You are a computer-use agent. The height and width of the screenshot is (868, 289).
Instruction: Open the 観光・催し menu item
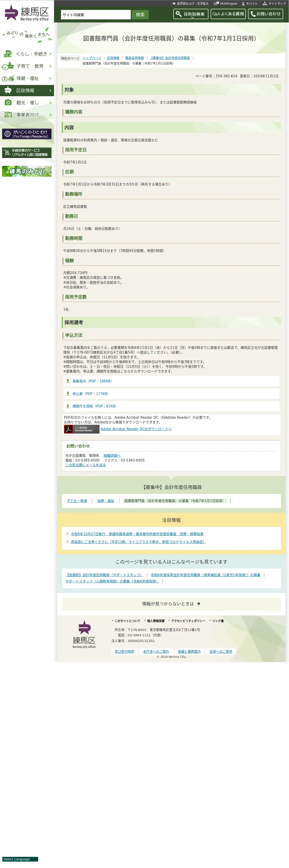tap(27, 103)
